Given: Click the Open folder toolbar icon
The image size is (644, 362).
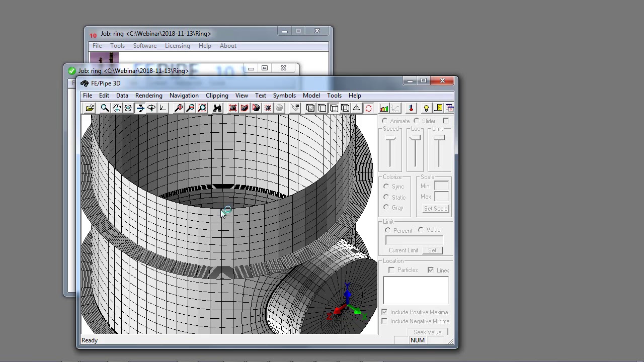Looking at the screenshot, I should pos(90,108).
